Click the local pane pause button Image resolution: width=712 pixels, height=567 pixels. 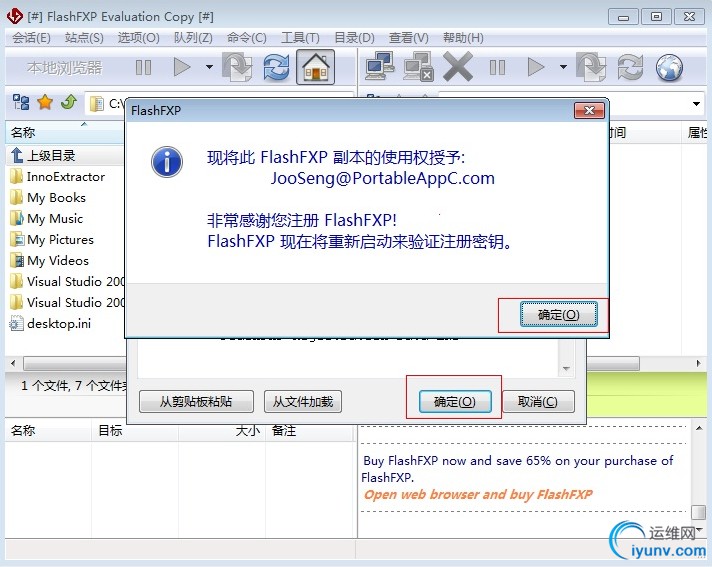point(143,68)
